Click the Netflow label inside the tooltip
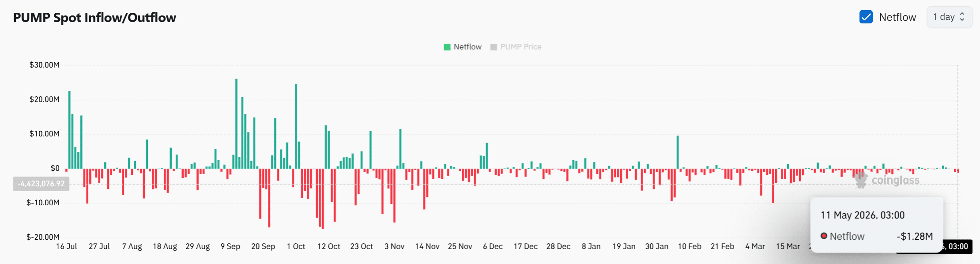Screen dimensions: 980x264 click(x=847, y=236)
